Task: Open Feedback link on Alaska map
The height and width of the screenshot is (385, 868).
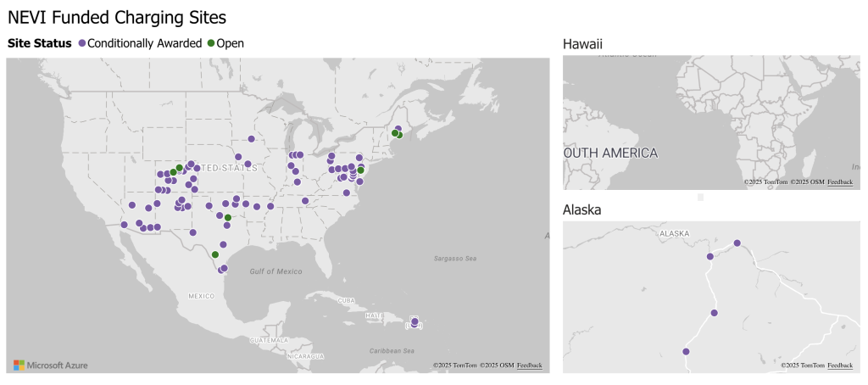Action: click(x=840, y=365)
